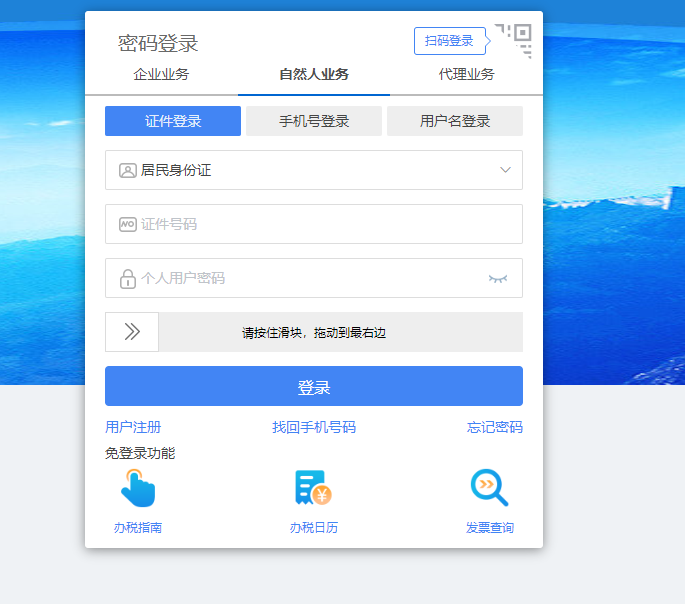Click the 办税指南 hand pointer icon
Image resolution: width=685 pixels, height=604 pixels.
138,488
